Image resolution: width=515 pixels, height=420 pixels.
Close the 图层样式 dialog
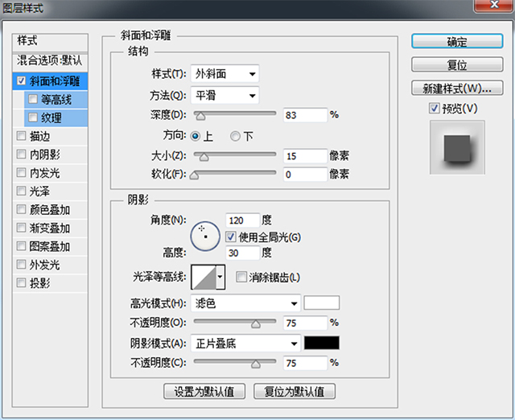[x=493, y=6]
